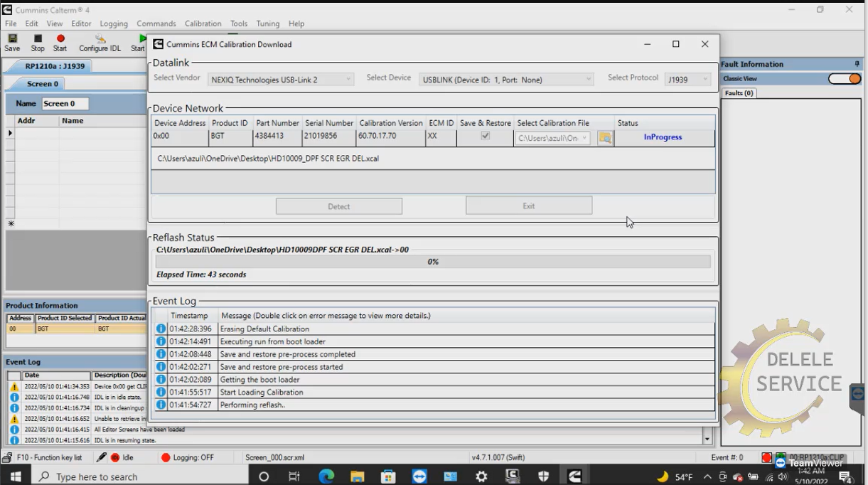
Task: Open the Tuning menu
Action: [x=268, y=23]
